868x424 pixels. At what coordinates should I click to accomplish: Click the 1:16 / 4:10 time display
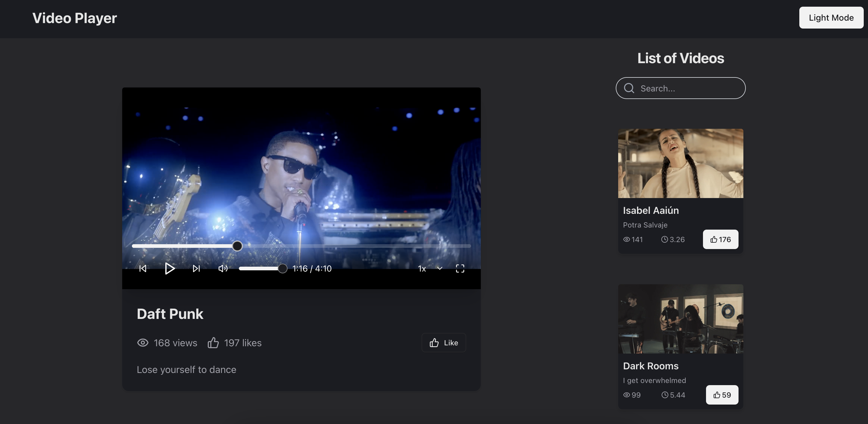point(312,268)
